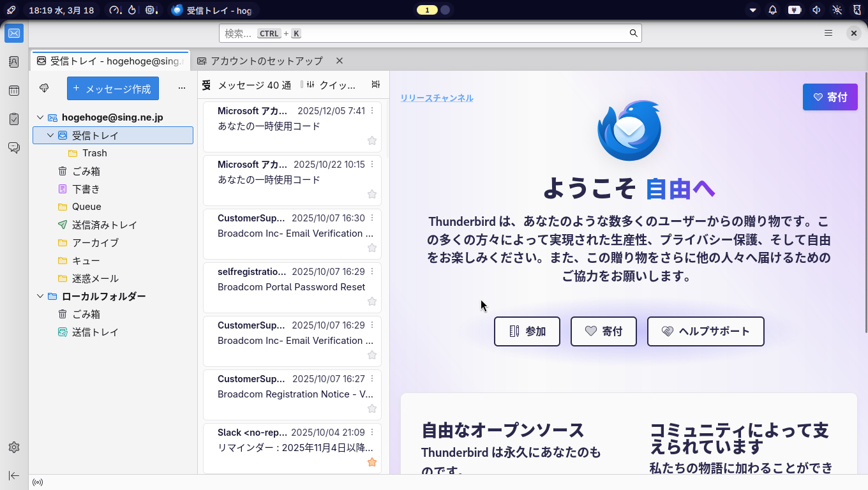The image size is (868, 490).
Task: Focus the 検索 search field
Action: [x=430, y=33]
